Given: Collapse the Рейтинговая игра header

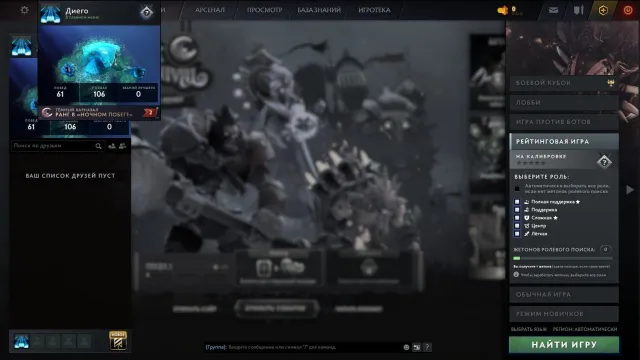Looking at the screenshot, I should coord(564,141).
